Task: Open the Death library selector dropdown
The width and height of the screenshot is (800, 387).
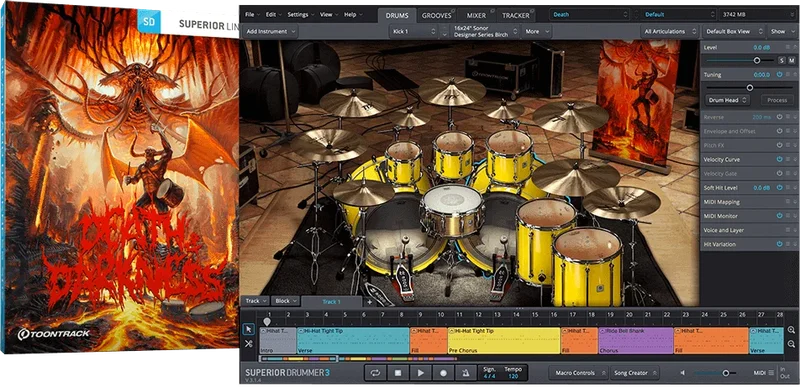Action: coord(590,15)
